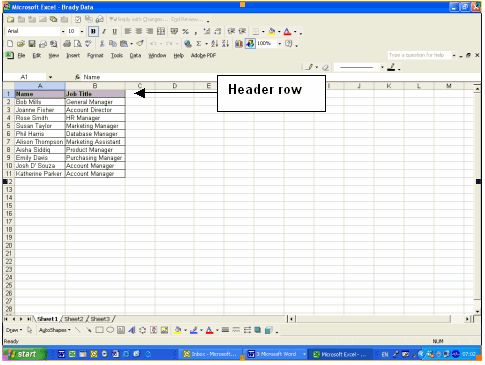Decrease indent of cell contents
This screenshot has height=365, width=485.
point(231,32)
